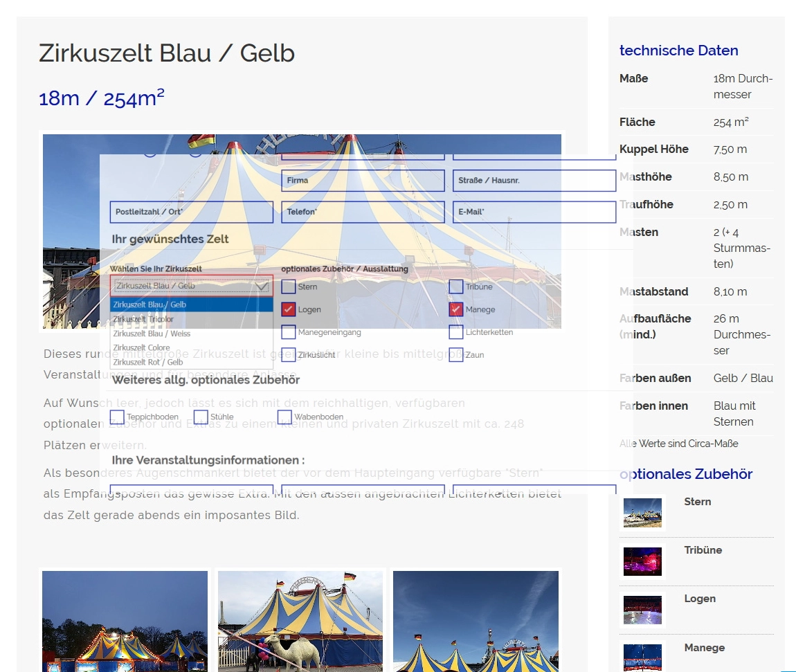The image size is (796, 672).
Task: Click the 18m / 254m² subheading
Action: pos(102,98)
